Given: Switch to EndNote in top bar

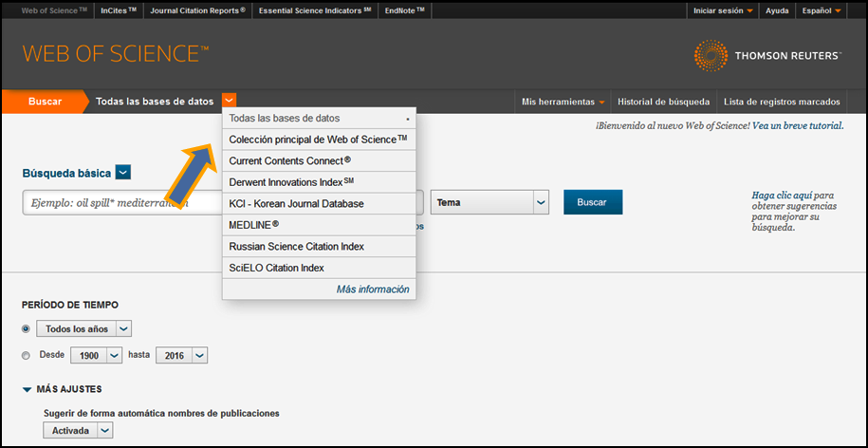Looking at the screenshot, I should click(405, 10).
